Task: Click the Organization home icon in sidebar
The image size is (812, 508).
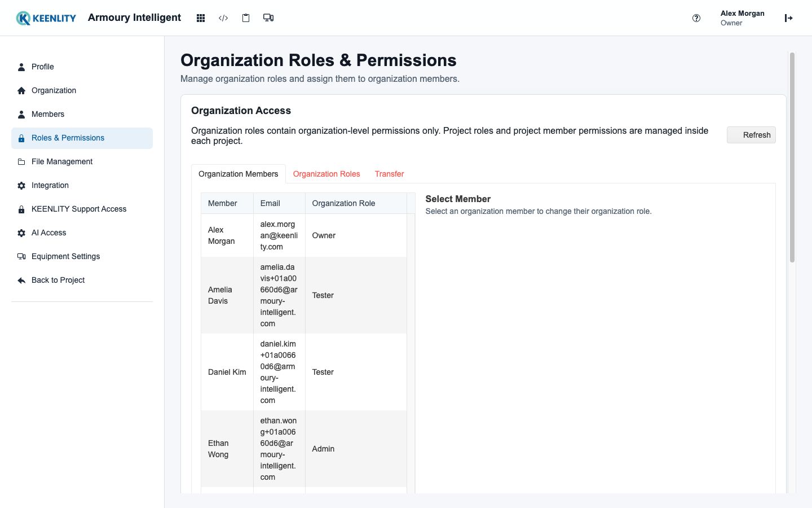Action: (21, 91)
